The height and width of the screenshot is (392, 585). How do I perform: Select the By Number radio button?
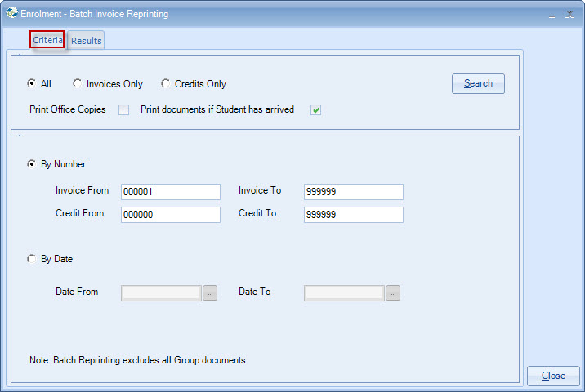pyautogui.click(x=32, y=164)
